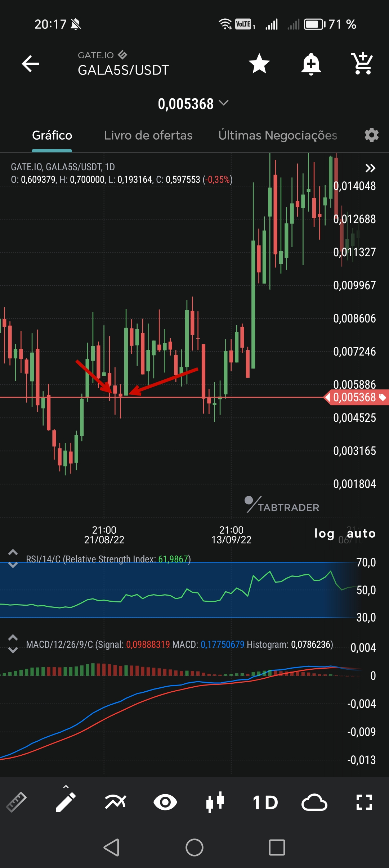Move RSI panel down with its chevron
This screenshot has height=868, width=389.
(13, 565)
